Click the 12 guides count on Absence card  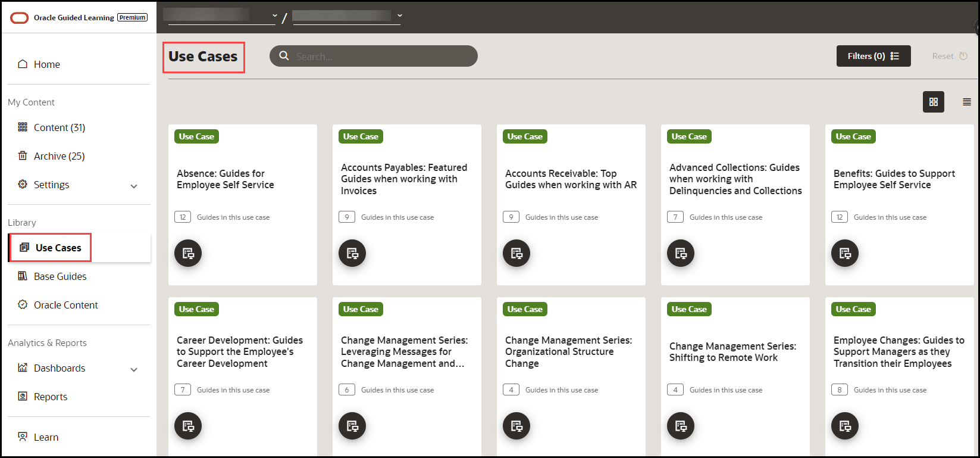[x=183, y=217]
